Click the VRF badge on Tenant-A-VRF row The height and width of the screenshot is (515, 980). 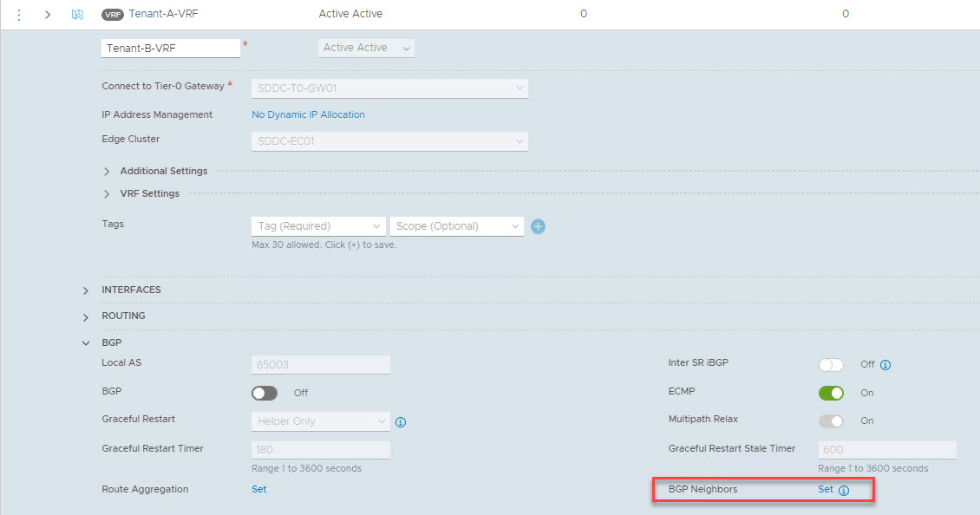click(113, 14)
